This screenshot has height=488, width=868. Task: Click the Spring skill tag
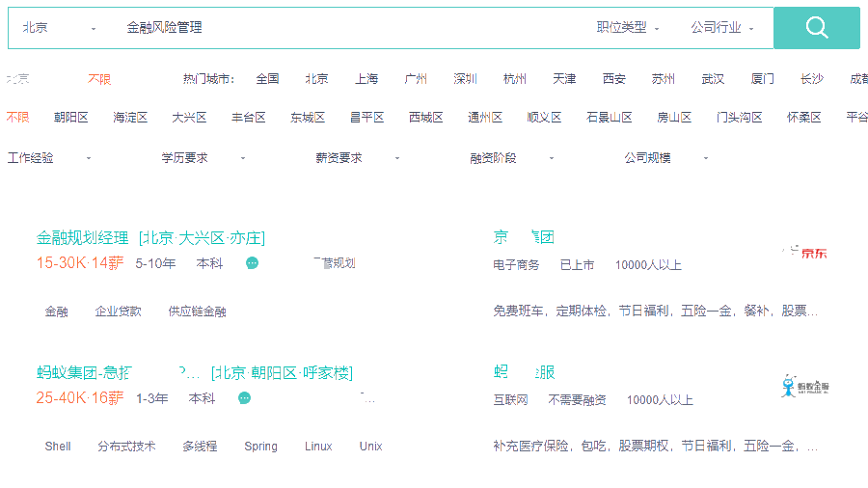[x=260, y=447]
